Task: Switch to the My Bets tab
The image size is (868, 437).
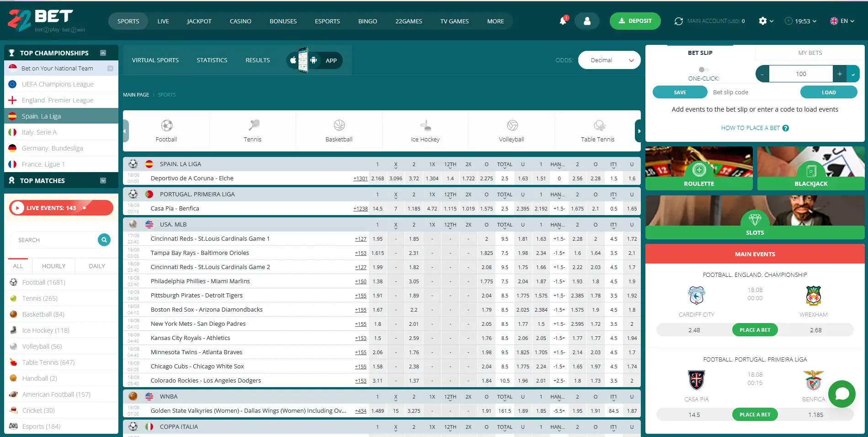Action: [x=810, y=53]
